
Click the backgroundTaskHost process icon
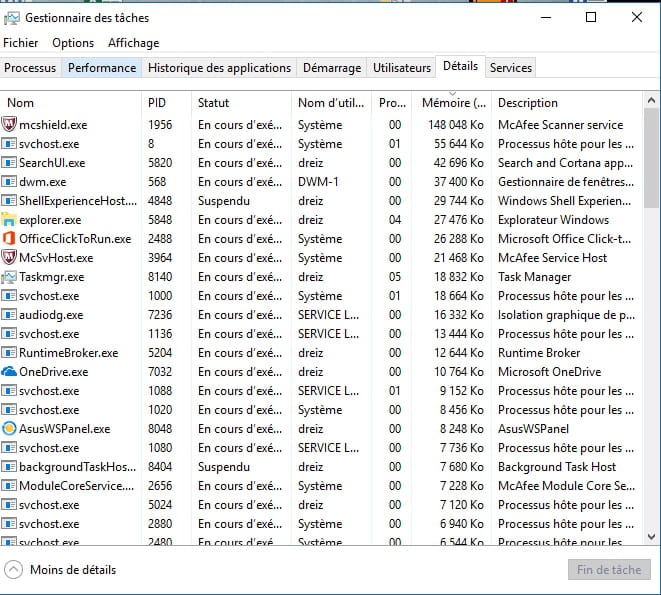click(9, 467)
